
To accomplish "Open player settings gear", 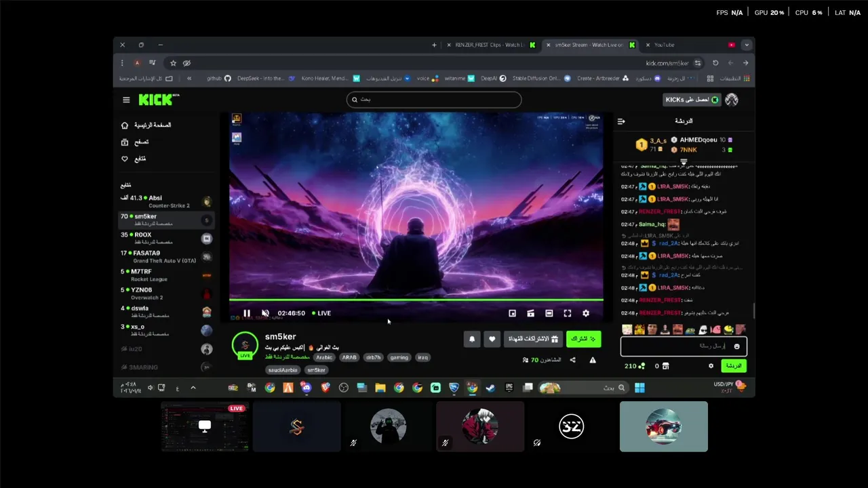I will coord(586,313).
